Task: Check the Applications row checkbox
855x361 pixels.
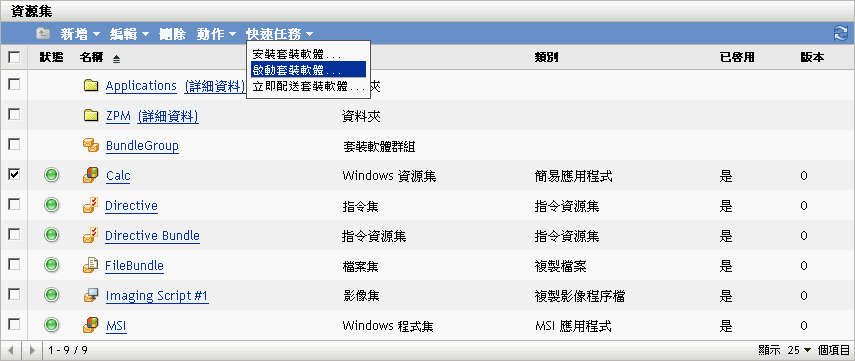Action: tap(14, 85)
